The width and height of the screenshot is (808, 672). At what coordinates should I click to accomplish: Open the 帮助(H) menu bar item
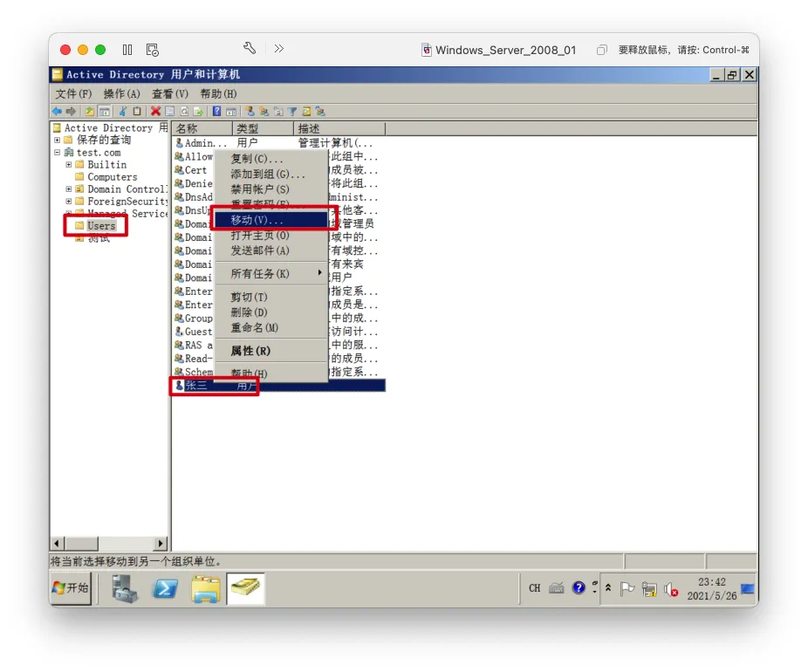[218, 93]
